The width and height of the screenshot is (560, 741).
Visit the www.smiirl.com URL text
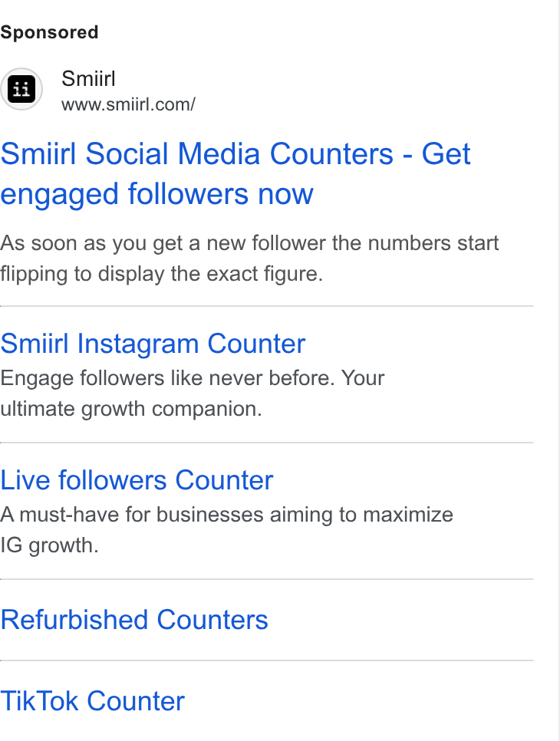(128, 104)
